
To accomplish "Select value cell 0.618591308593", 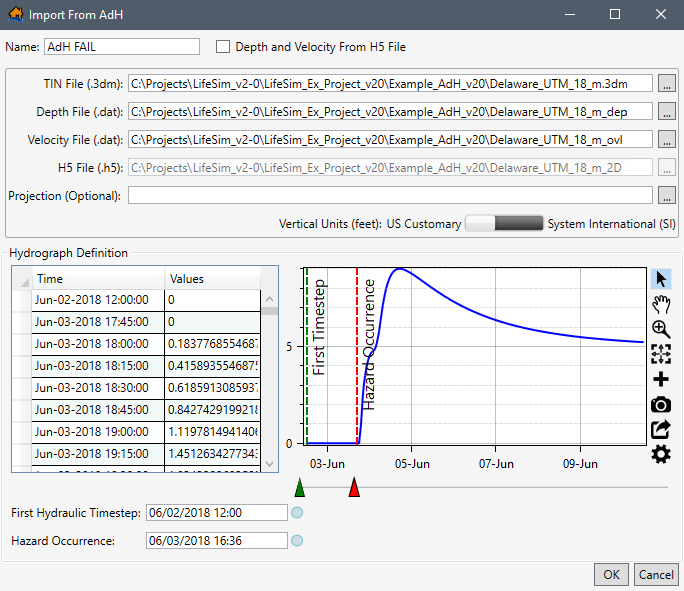I will 212,388.
